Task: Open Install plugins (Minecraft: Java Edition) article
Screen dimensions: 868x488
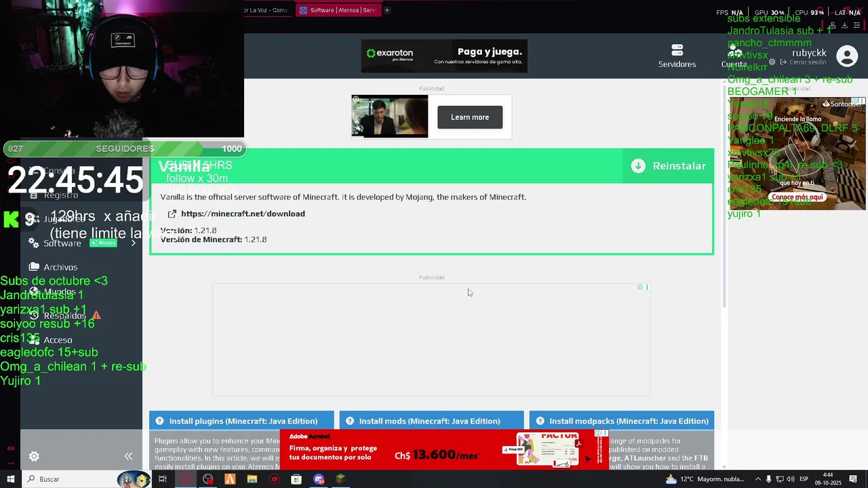Action: pos(243,421)
